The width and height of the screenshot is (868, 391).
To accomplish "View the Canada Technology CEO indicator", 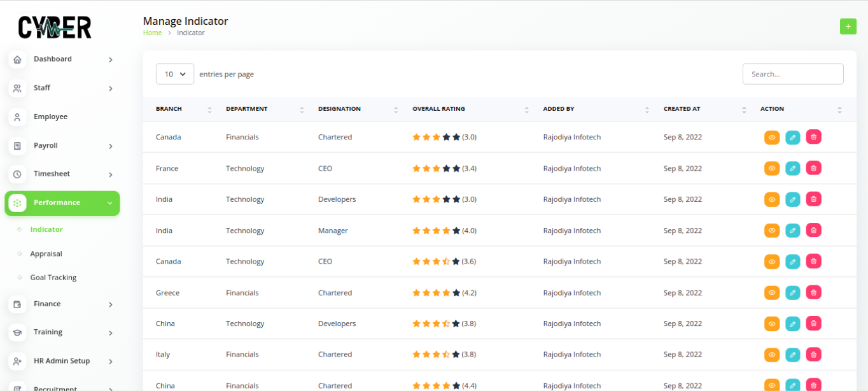I will (771, 262).
